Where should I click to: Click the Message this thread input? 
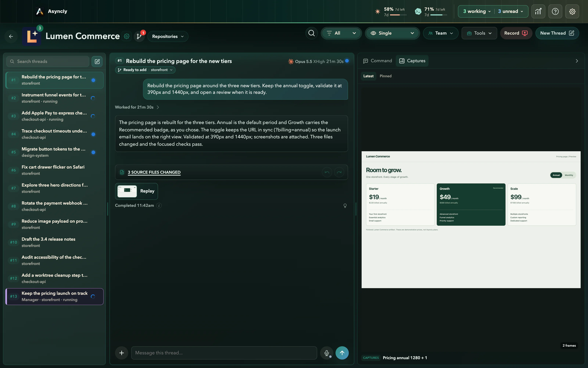pos(224,353)
